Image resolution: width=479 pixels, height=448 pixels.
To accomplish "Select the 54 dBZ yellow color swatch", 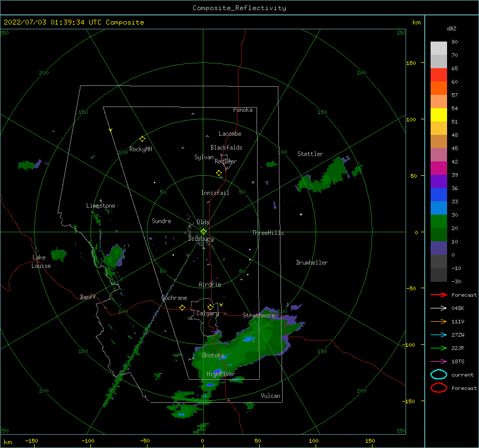I will point(439,115).
